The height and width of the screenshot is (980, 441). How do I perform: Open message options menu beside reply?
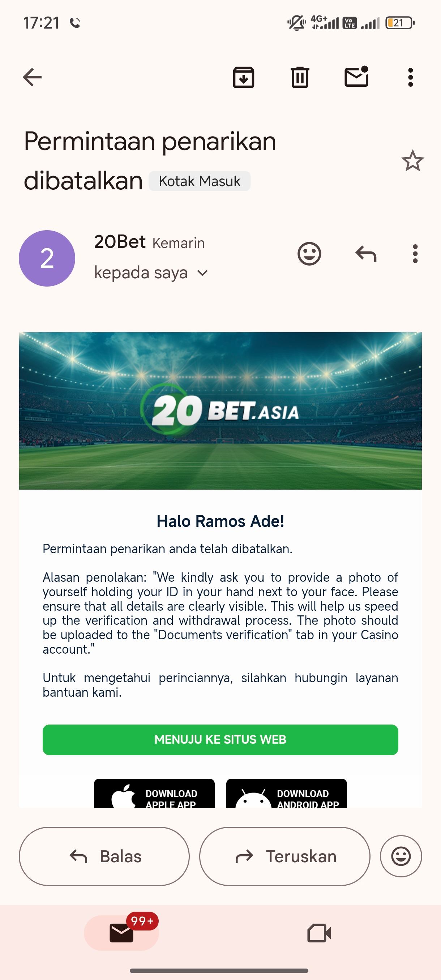(x=415, y=254)
